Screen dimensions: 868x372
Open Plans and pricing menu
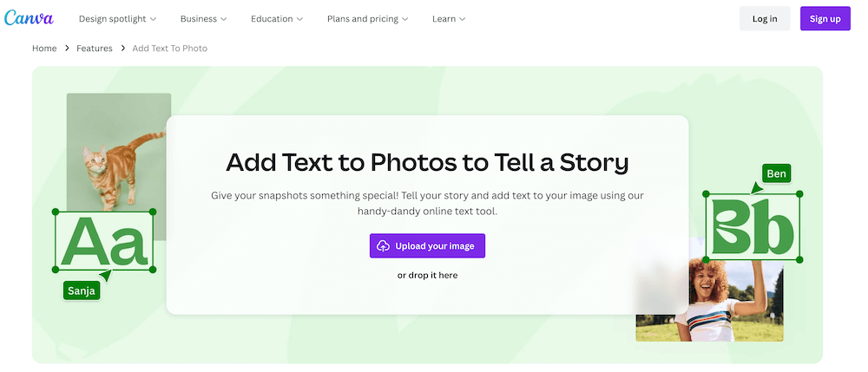[367, 19]
